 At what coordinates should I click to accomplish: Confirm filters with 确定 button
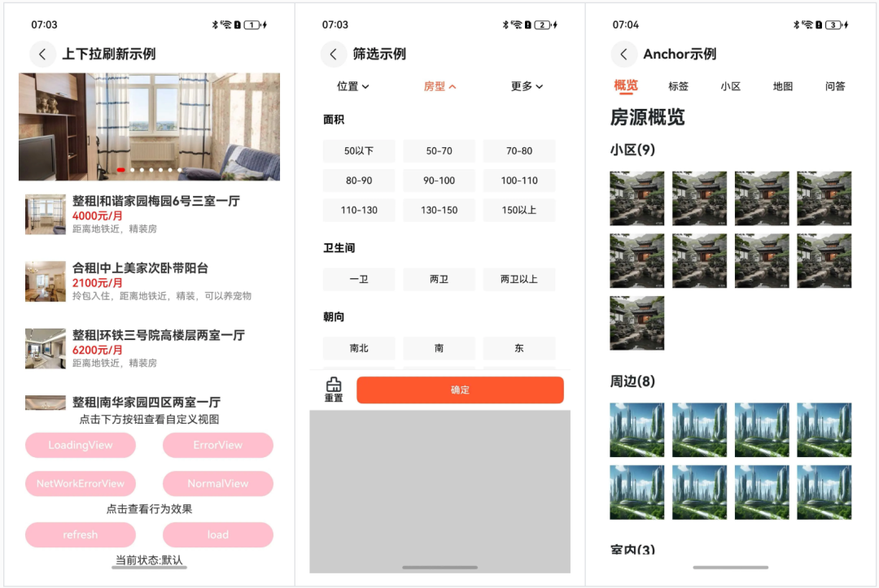[x=460, y=390]
